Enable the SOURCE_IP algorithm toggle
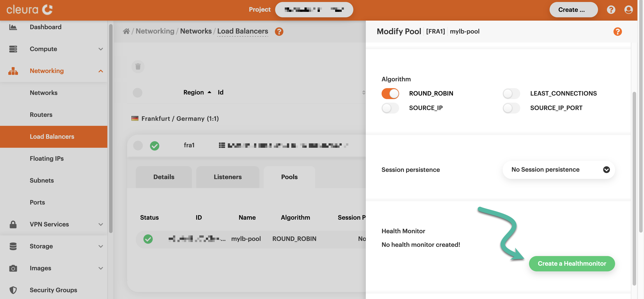644x299 pixels. [x=390, y=108]
